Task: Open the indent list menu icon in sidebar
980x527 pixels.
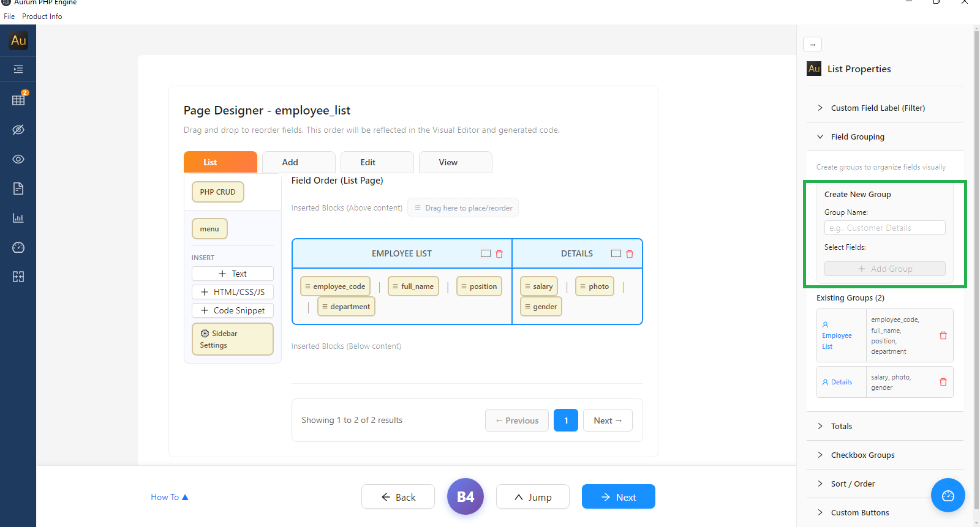Action: [x=18, y=69]
